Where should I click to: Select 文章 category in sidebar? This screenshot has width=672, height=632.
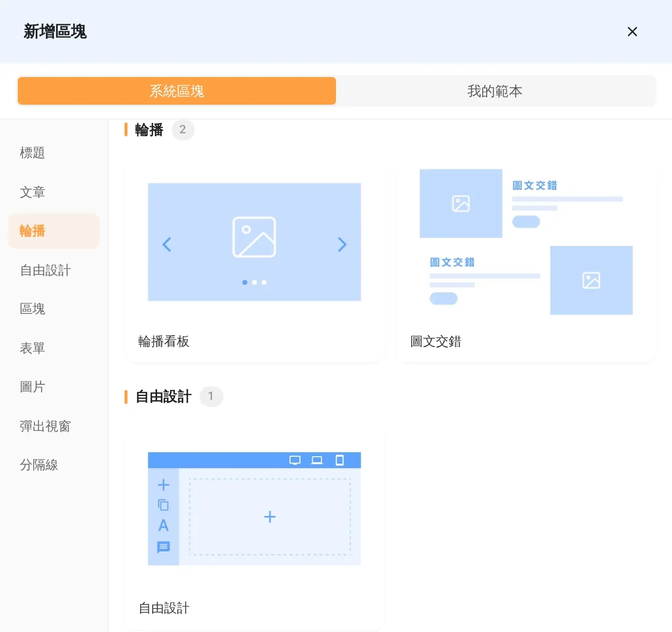[33, 192]
